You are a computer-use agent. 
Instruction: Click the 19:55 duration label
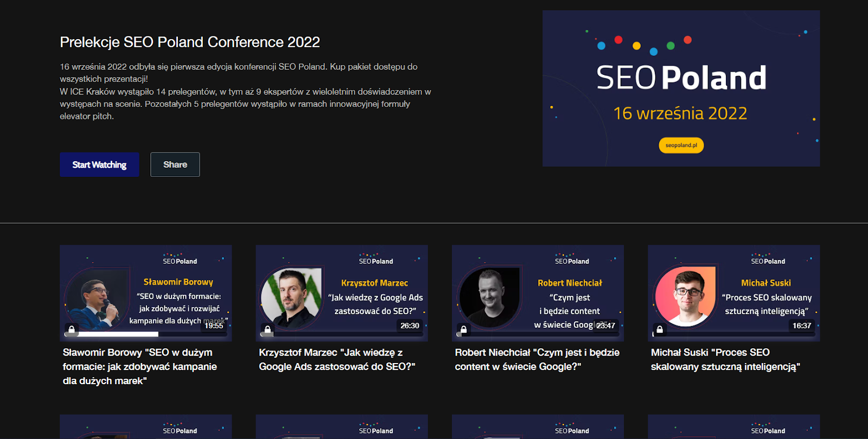[x=214, y=326]
